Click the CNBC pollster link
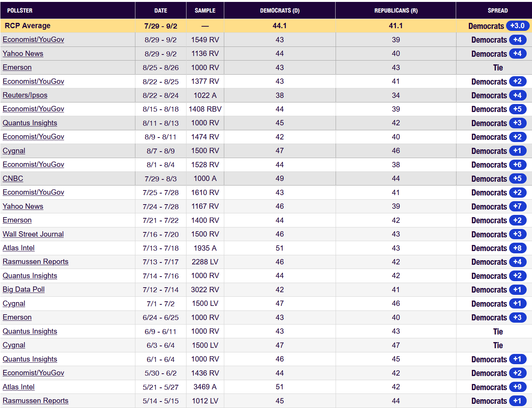 click(13, 179)
